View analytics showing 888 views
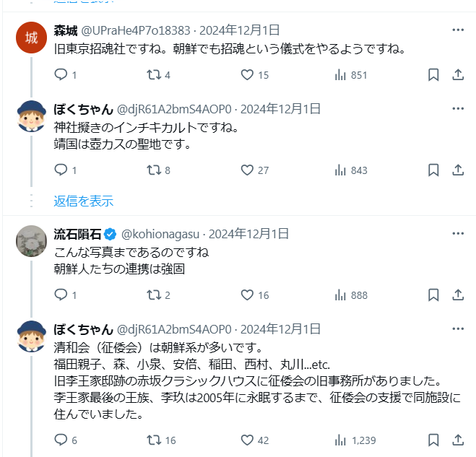 click(x=341, y=295)
